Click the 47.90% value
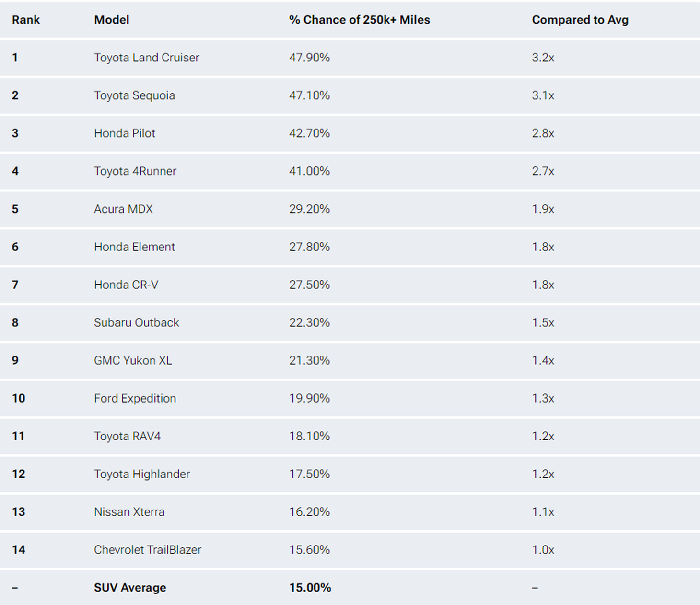The image size is (700, 605). tap(310, 58)
